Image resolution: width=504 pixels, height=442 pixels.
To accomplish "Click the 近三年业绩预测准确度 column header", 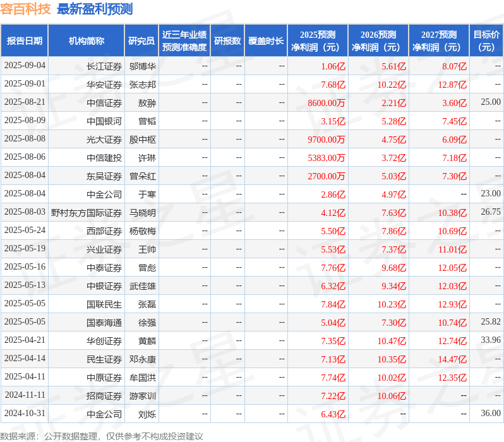I will coord(184,41).
